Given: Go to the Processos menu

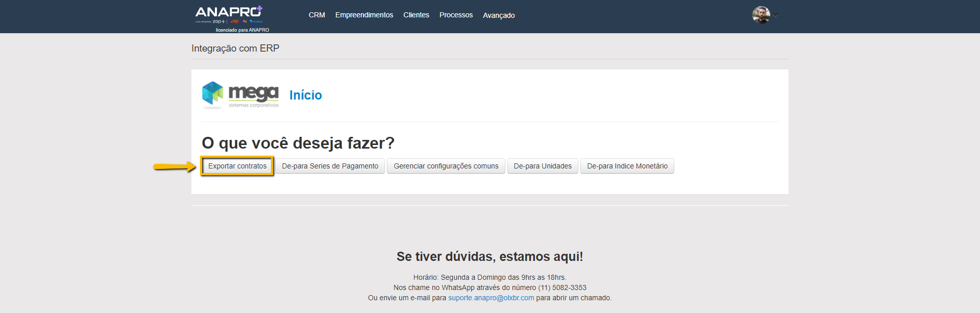Looking at the screenshot, I should click(x=456, y=15).
